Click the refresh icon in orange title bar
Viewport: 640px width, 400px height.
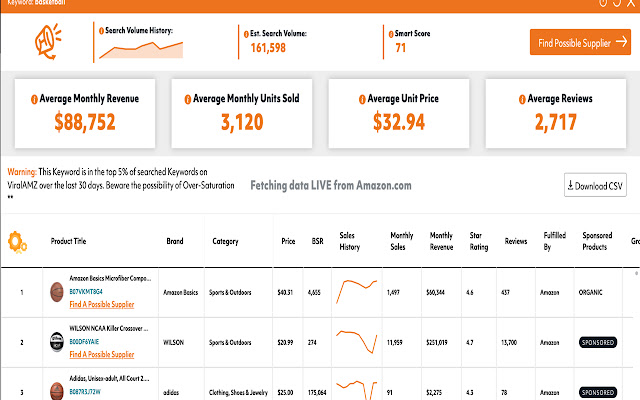617,3
